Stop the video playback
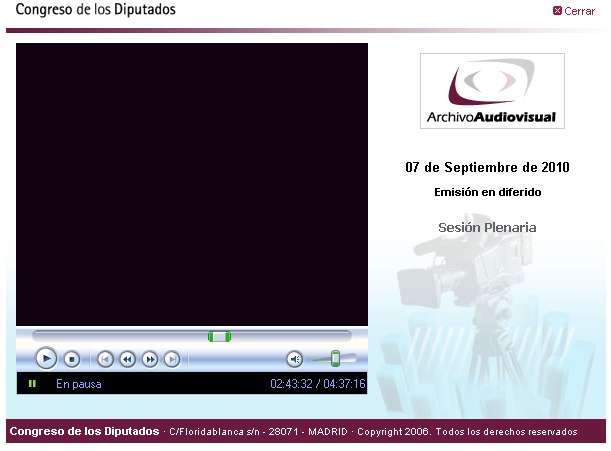The image size is (611, 451). [72, 359]
